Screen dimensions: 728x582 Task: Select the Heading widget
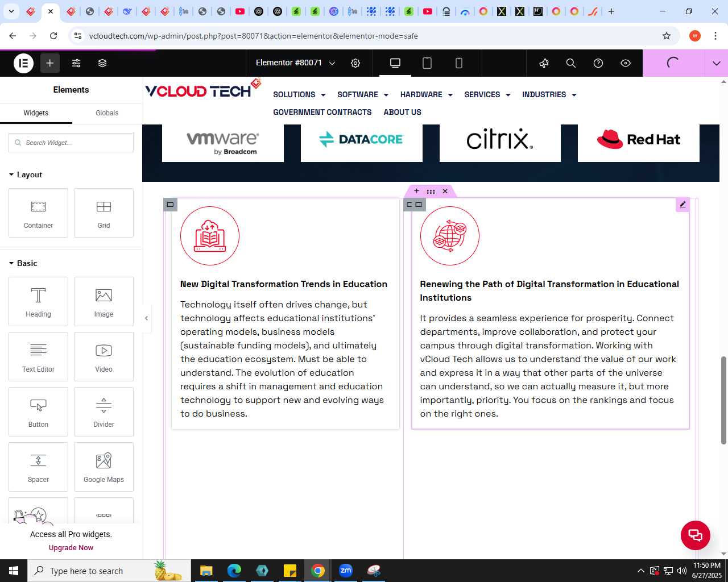coord(38,301)
